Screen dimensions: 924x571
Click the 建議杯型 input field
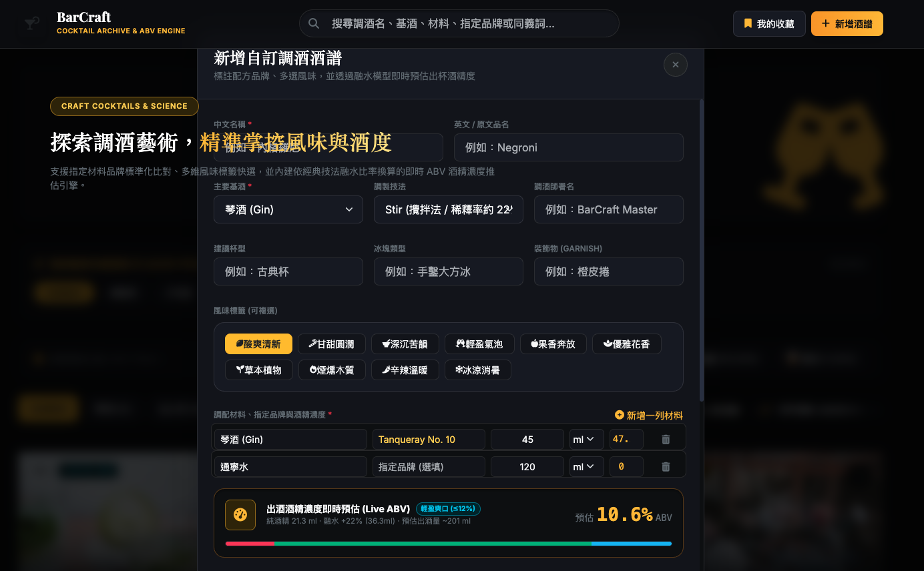[288, 271]
